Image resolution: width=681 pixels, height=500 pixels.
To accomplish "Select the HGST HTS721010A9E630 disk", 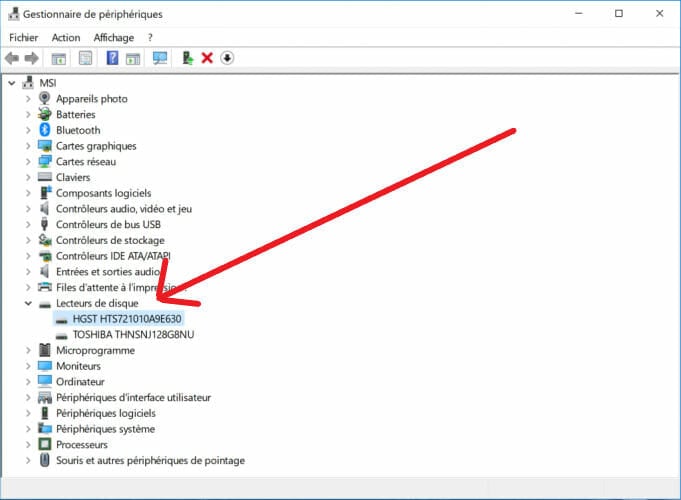I will 127,319.
